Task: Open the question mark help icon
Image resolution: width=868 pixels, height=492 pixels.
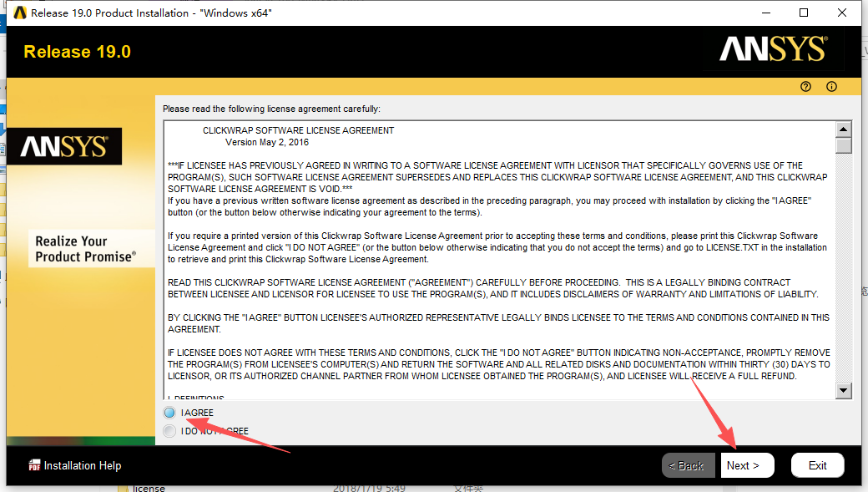Action: 805,86
